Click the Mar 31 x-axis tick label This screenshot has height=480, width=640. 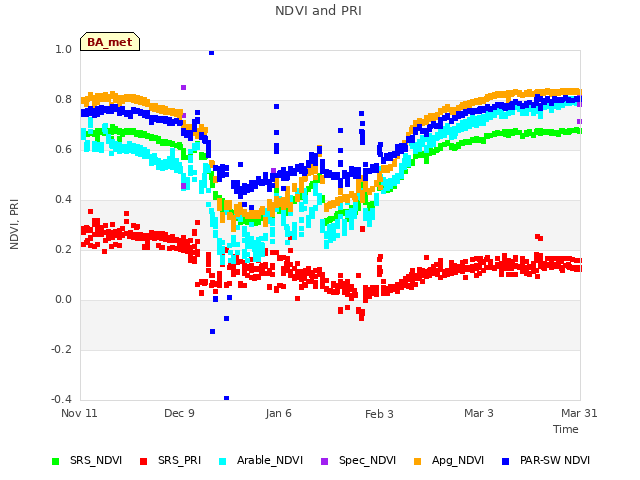coord(579,413)
